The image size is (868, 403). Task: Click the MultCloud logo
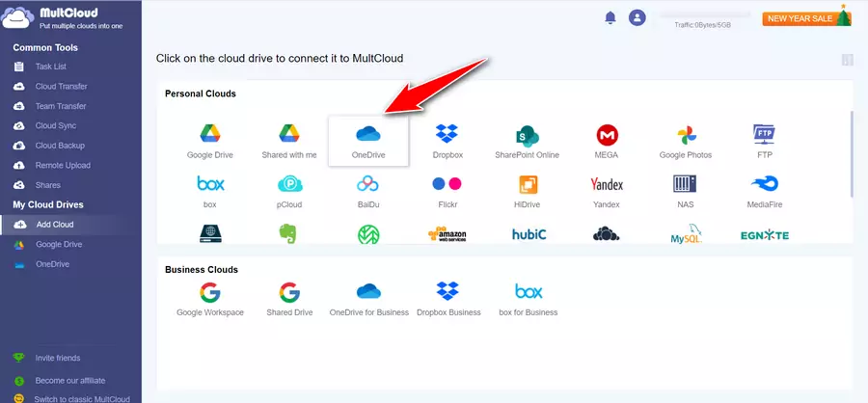[62, 17]
